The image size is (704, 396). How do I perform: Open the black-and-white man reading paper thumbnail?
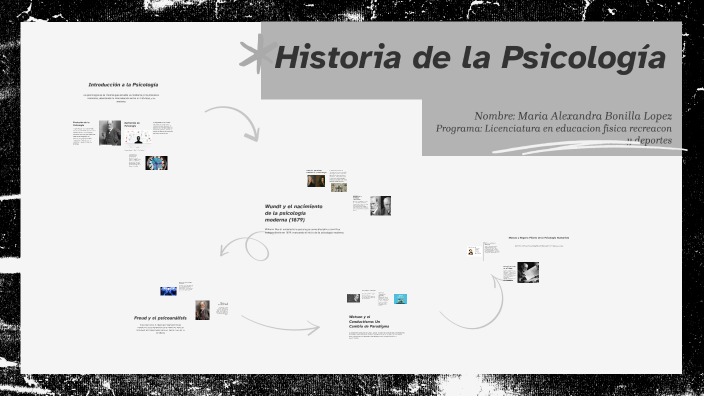click(x=528, y=272)
